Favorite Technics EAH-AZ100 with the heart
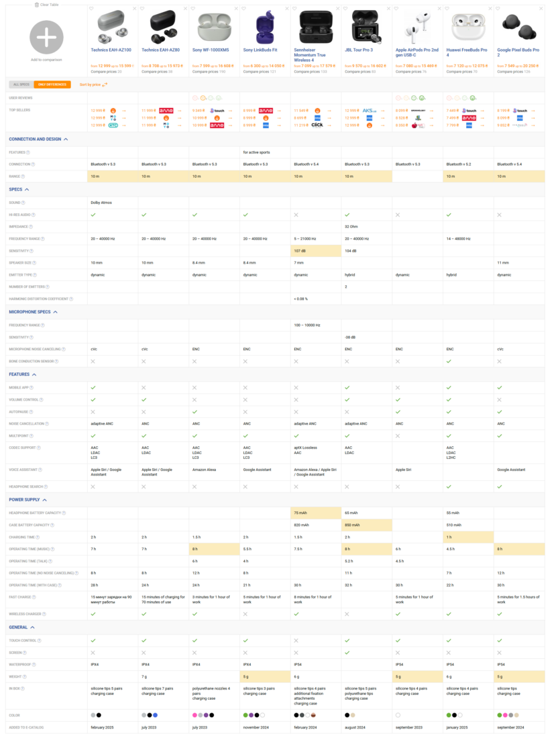This screenshot has width=560, height=738. click(x=91, y=9)
